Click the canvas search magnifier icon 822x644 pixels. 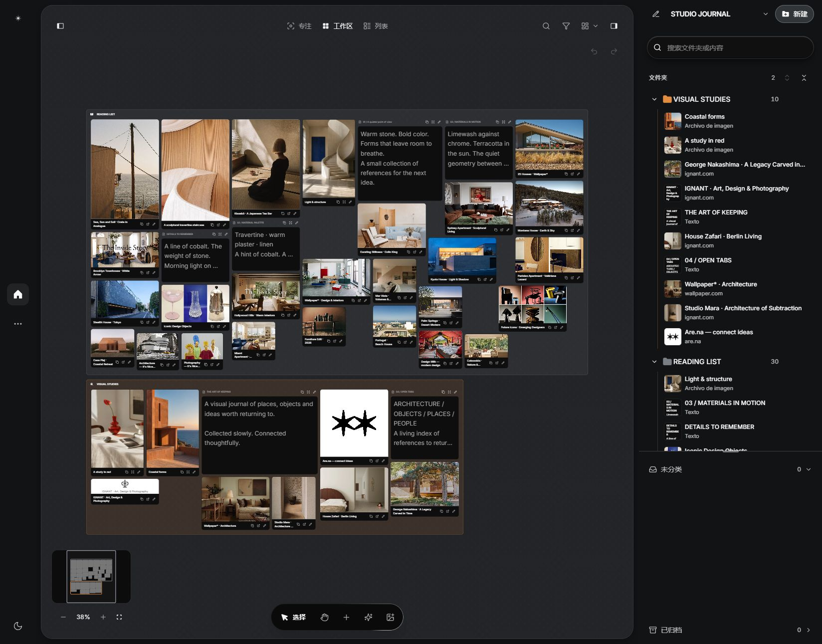pyautogui.click(x=546, y=26)
